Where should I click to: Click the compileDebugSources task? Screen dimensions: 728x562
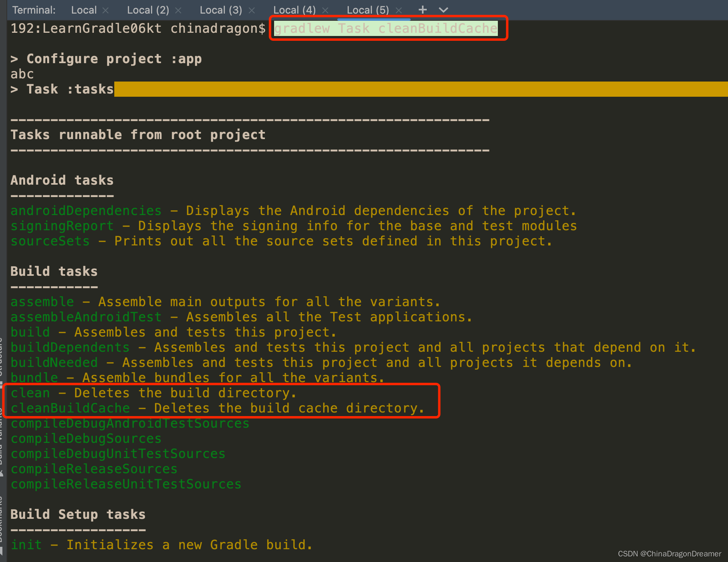86,438
